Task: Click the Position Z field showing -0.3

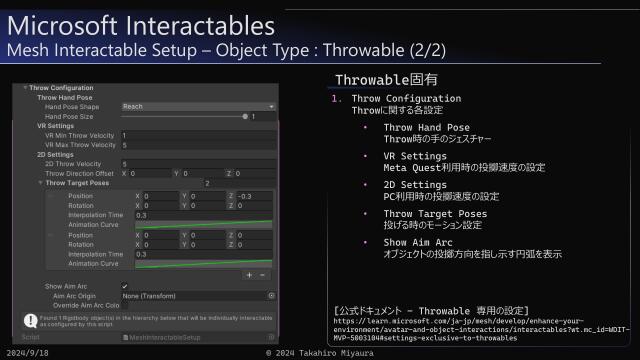Action: (254, 196)
